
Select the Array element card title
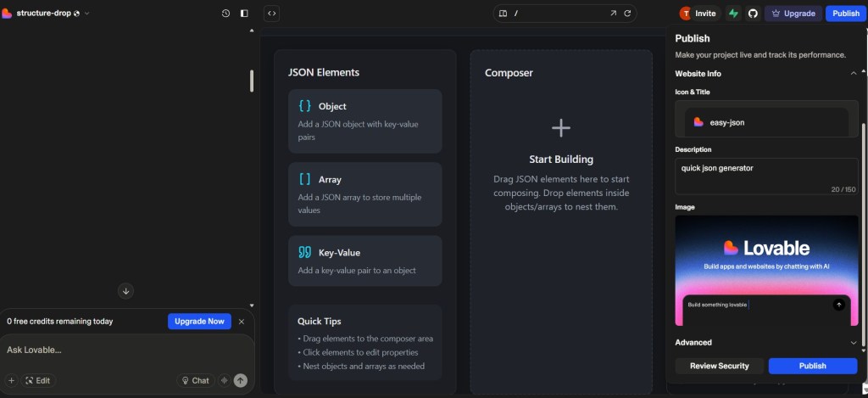point(330,180)
